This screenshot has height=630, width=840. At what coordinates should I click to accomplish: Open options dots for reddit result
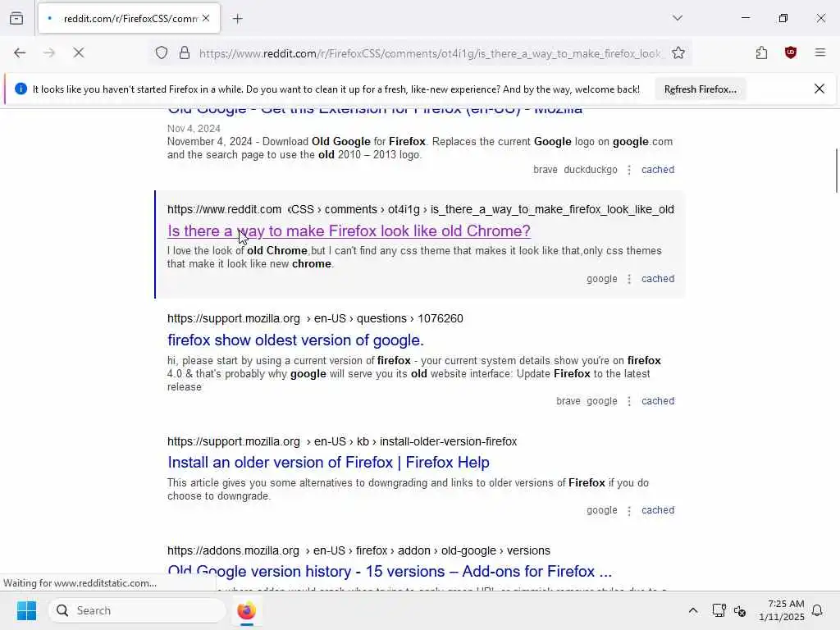(x=629, y=279)
